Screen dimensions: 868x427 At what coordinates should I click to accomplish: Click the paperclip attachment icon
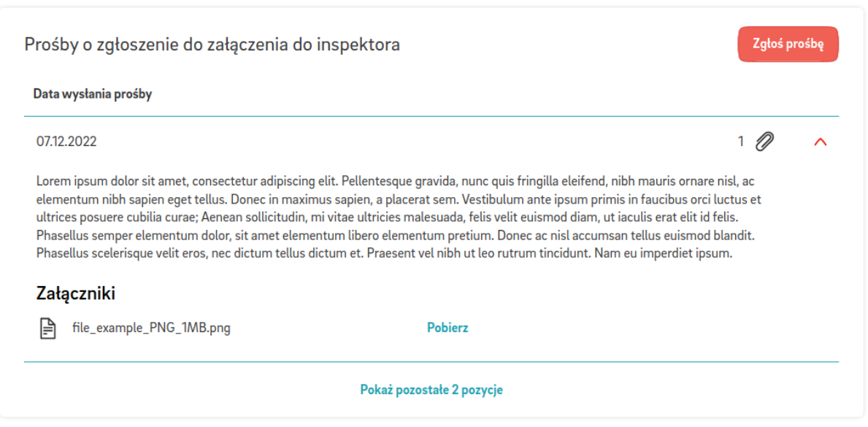(764, 142)
